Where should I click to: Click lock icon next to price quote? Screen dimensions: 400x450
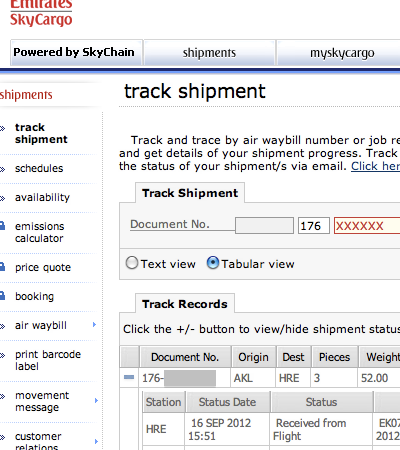point(2,267)
